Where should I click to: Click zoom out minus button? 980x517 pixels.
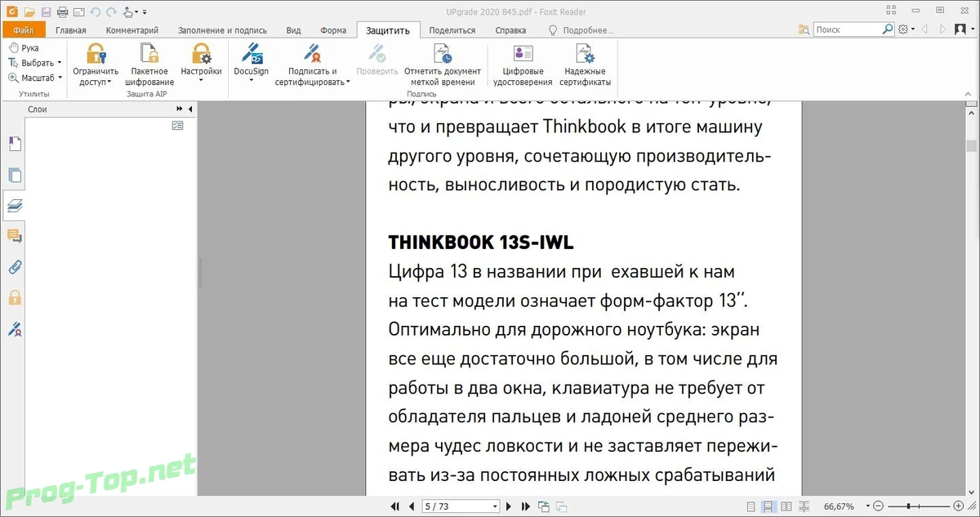(878, 506)
